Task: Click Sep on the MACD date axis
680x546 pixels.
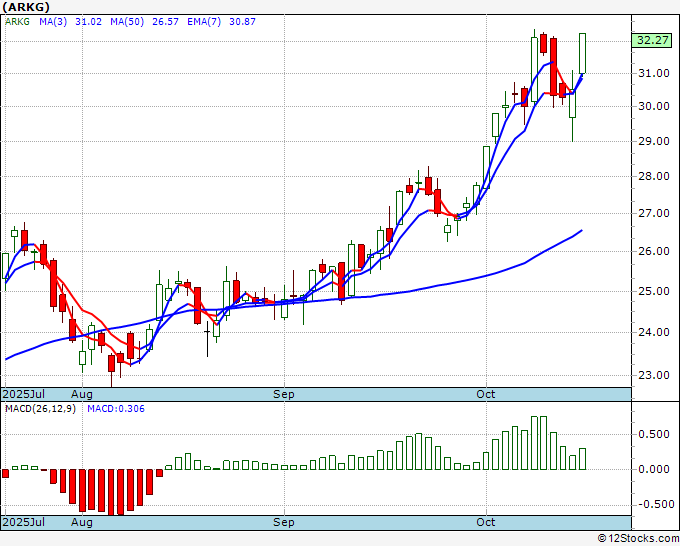Action: pyautogui.click(x=284, y=522)
